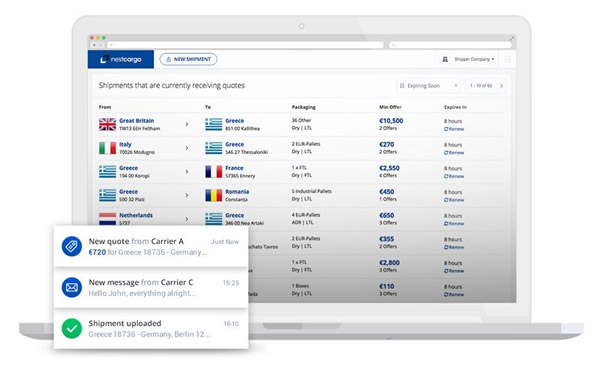The width and height of the screenshot is (600, 365).
Task: Click the €2,800 min offer value
Action: pos(389,263)
